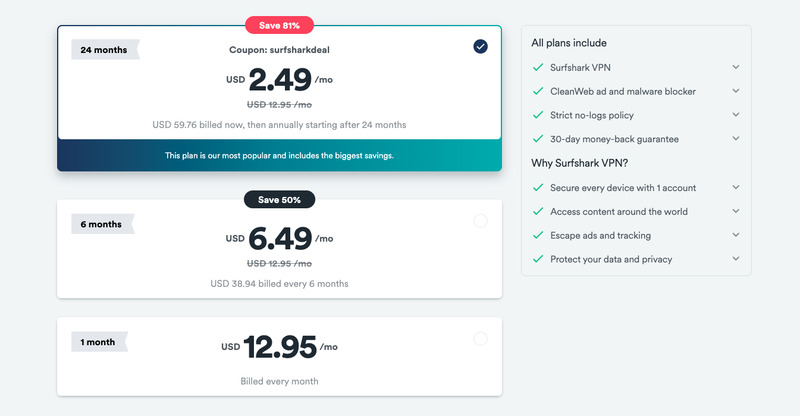The image size is (800, 416).
Task: Click the checkmark icon beside CleanWeb blocker
Action: pyautogui.click(x=538, y=91)
